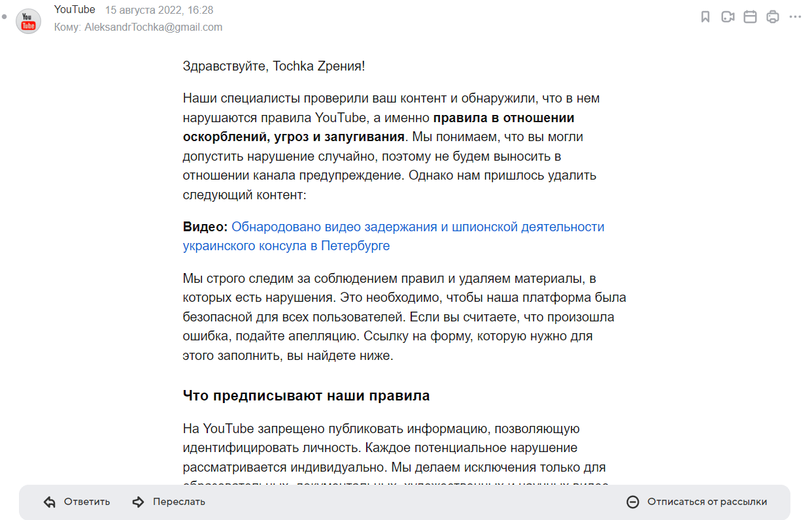Click the greeting Здравствуйте, Tochka Zрения
The height and width of the screenshot is (520, 812).
(274, 66)
